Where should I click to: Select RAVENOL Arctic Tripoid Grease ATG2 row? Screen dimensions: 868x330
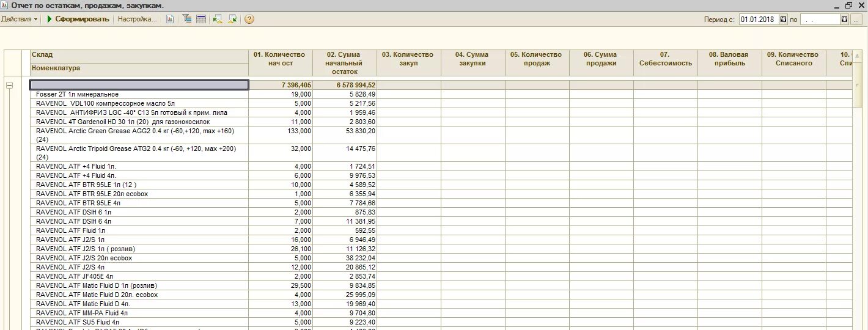pyautogui.click(x=139, y=153)
